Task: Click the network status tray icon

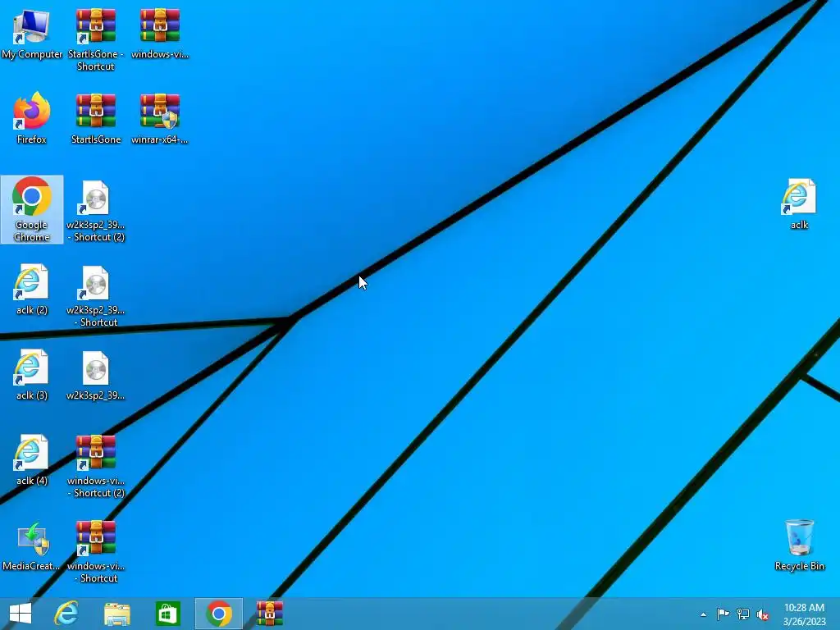Action: tap(743, 614)
